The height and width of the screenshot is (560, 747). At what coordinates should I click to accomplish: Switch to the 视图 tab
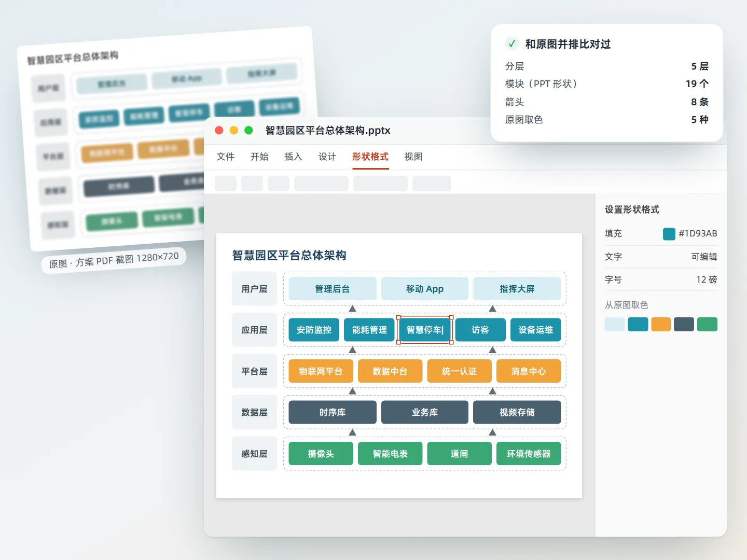413,157
